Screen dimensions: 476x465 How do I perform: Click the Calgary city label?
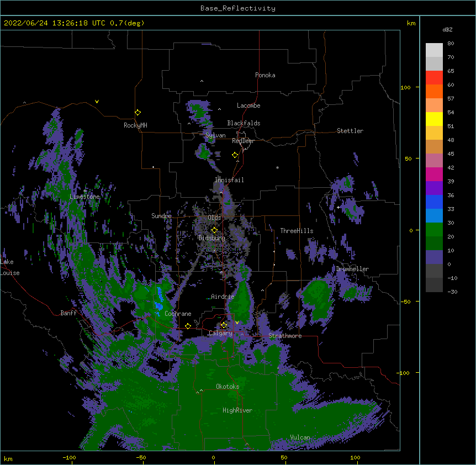click(x=220, y=333)
